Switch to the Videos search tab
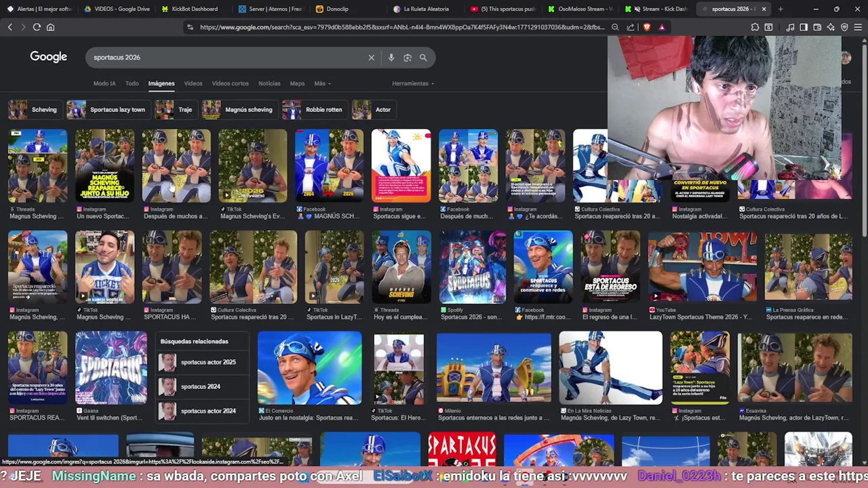 point(193,83)
